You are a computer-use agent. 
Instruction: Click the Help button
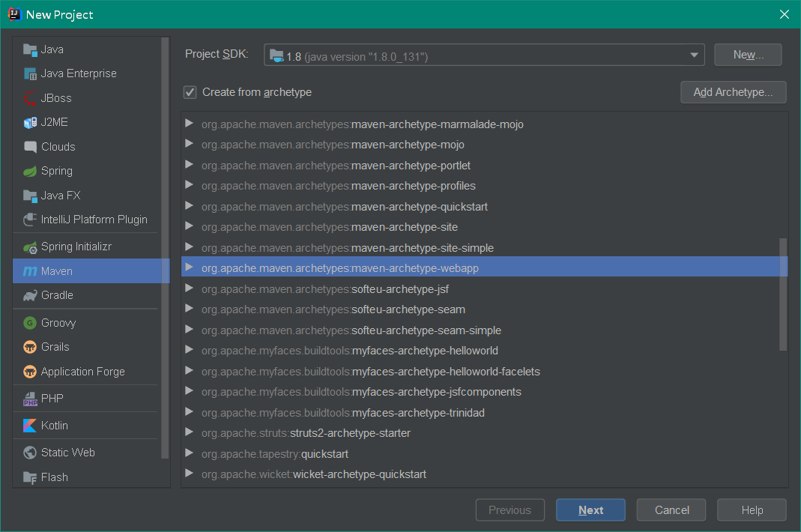[x=752, y=510]
